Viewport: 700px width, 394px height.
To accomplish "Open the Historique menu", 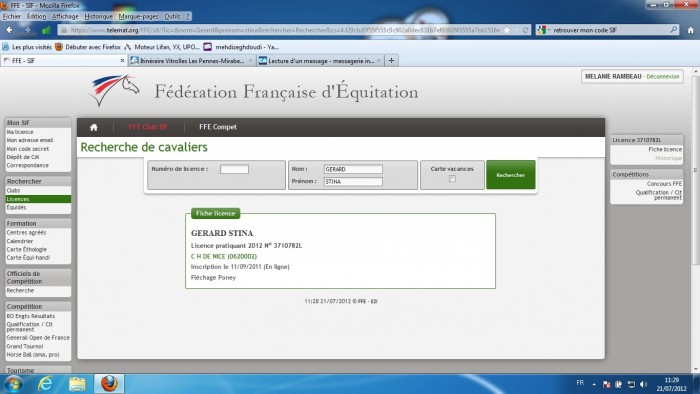I will click(x=98, y=17).
